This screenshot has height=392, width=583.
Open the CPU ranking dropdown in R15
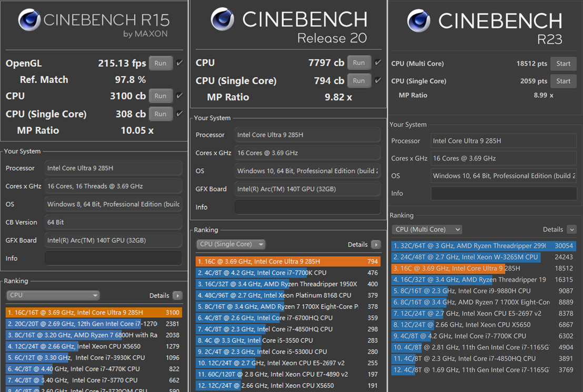click(x=53, y=295)
